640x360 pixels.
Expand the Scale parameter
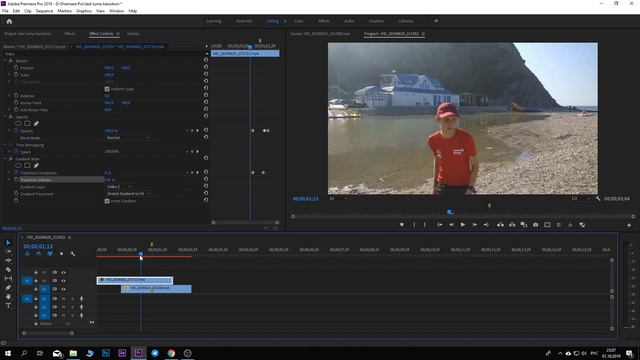pyautogui.click(x=10, y=75)
